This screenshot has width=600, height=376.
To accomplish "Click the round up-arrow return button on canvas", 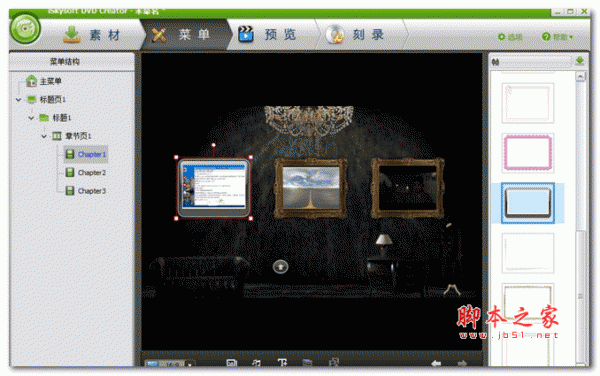I will pos(280,267).
